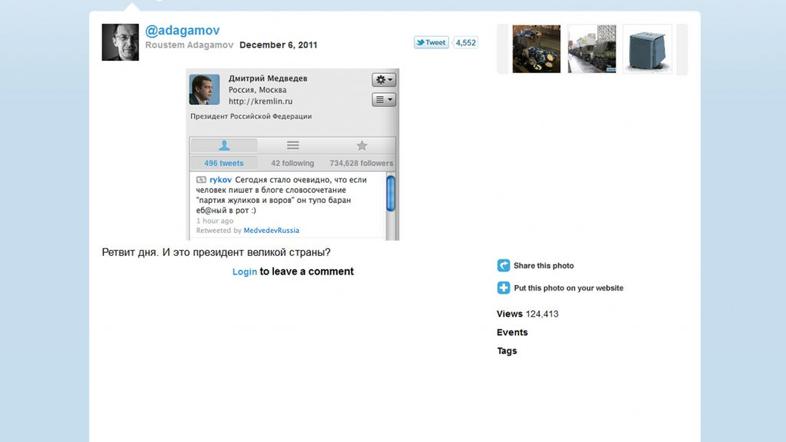Viewport: 786px width, 442px height.
Task: Switch to the lists tab icon
Action: pos(292,146)
